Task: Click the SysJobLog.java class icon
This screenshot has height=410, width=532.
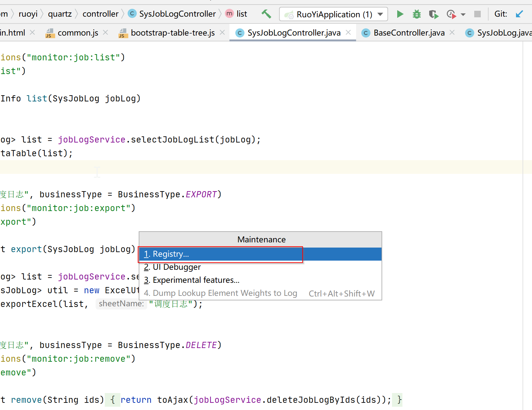Action: coord(470,33)
